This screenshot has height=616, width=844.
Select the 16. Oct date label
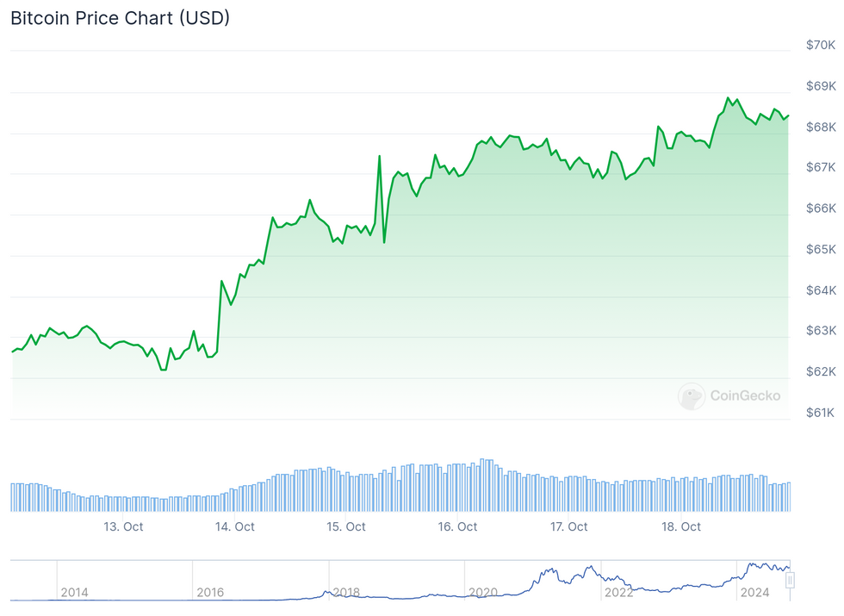[457, 526]
